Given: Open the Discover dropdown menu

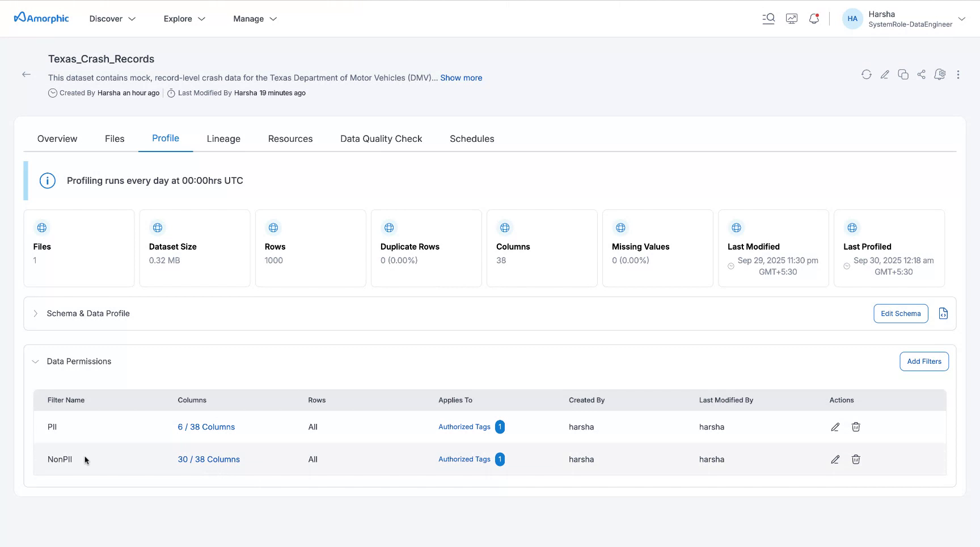Looking at the screenshot, I should [112, 19].
